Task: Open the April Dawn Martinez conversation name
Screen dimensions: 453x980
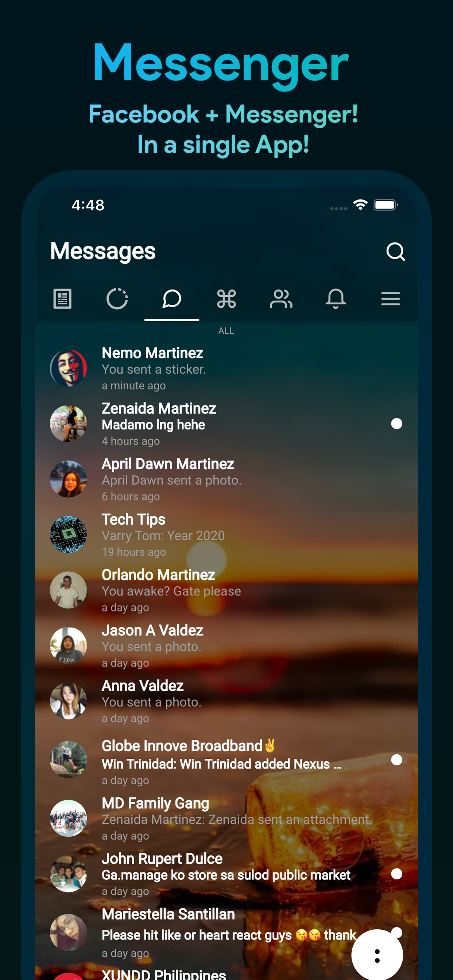Action: tap(168, 464)
